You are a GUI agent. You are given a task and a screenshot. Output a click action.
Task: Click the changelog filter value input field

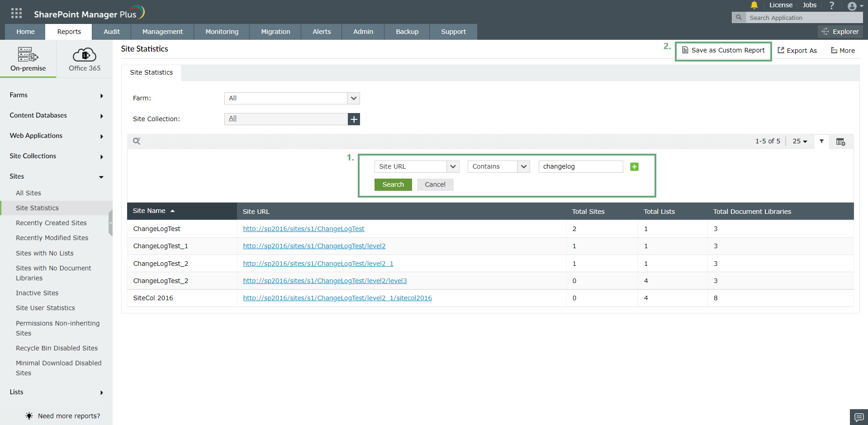pyautogui.click(x=580, y=166)
